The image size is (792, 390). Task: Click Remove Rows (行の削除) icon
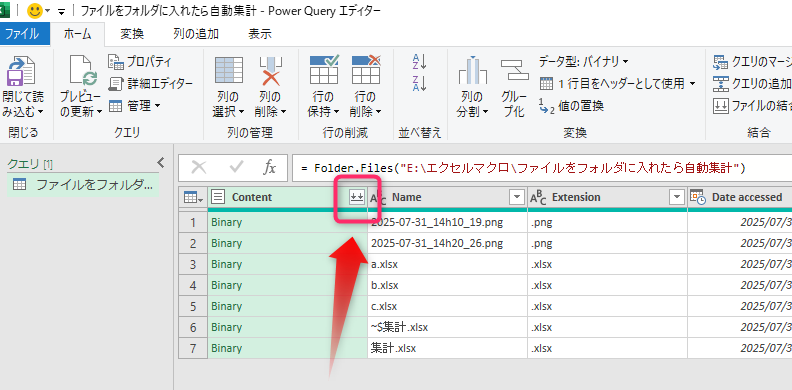366,70
